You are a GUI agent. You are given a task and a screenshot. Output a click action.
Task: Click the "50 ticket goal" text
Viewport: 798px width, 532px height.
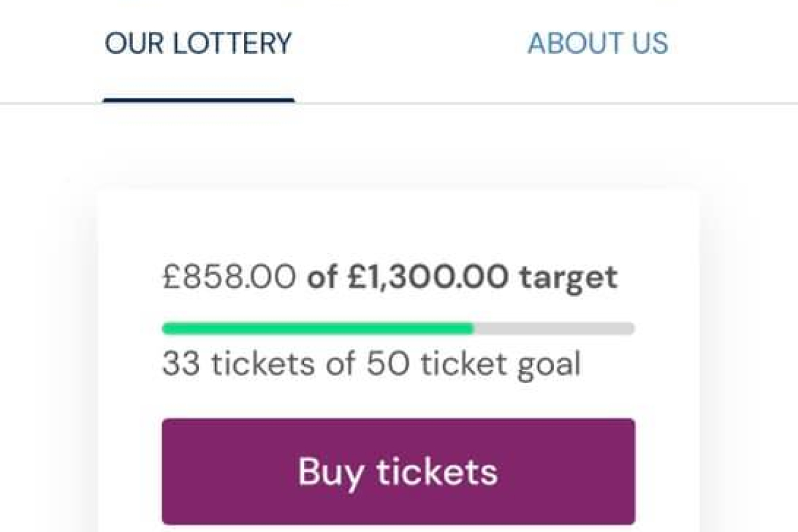click(473, 364)
